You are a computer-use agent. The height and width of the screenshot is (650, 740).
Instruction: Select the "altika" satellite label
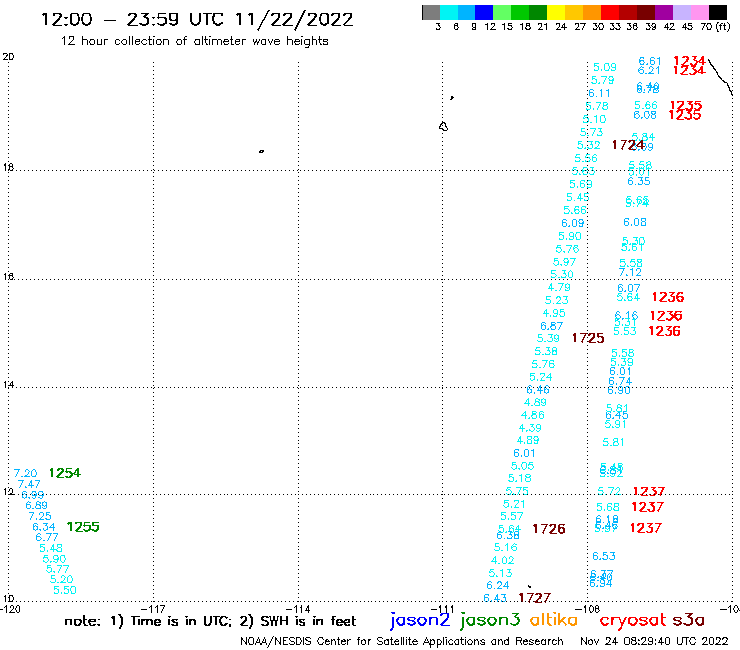pos(553,619)
